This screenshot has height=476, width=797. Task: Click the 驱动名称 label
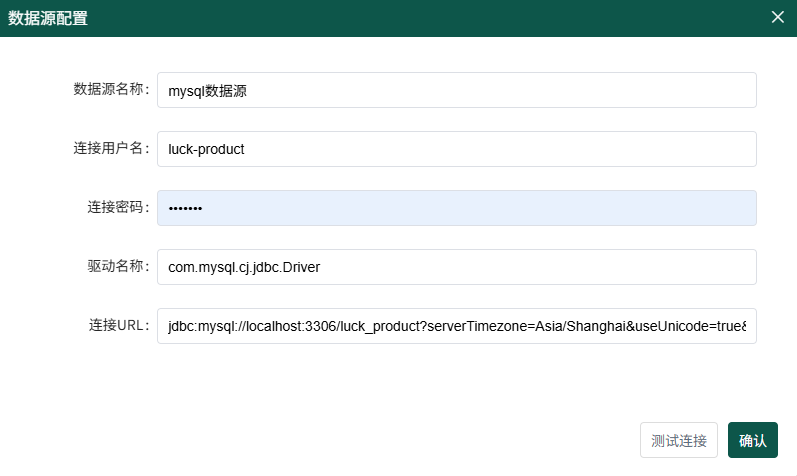(x=117, y=267)
